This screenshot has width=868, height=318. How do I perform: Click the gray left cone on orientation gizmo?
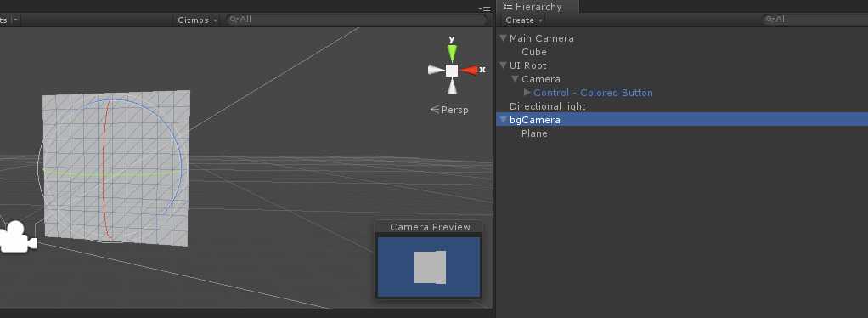coord(436,70)
